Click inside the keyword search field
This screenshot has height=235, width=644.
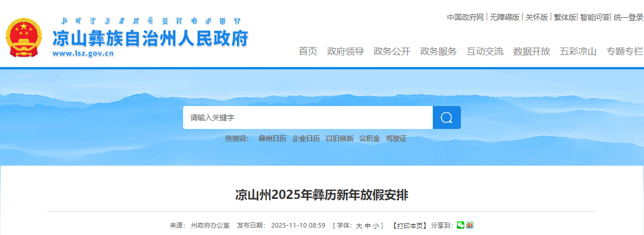point(308,117)
